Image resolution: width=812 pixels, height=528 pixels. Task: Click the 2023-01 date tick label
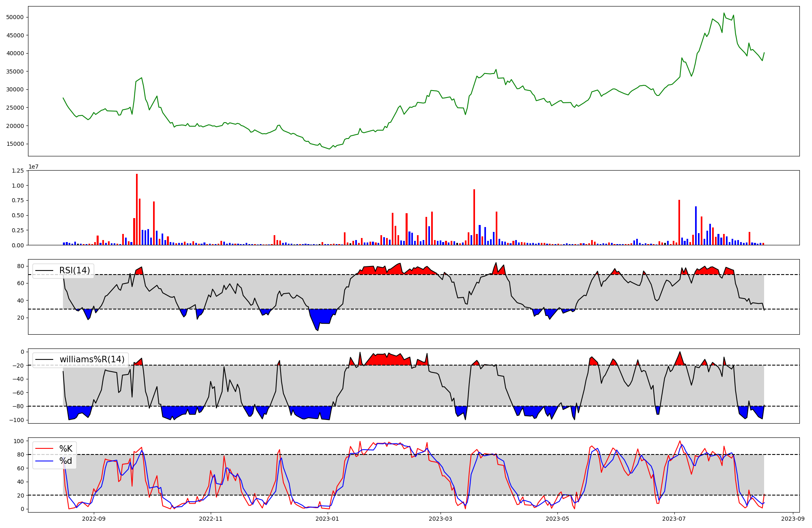(x=327, y=519)
